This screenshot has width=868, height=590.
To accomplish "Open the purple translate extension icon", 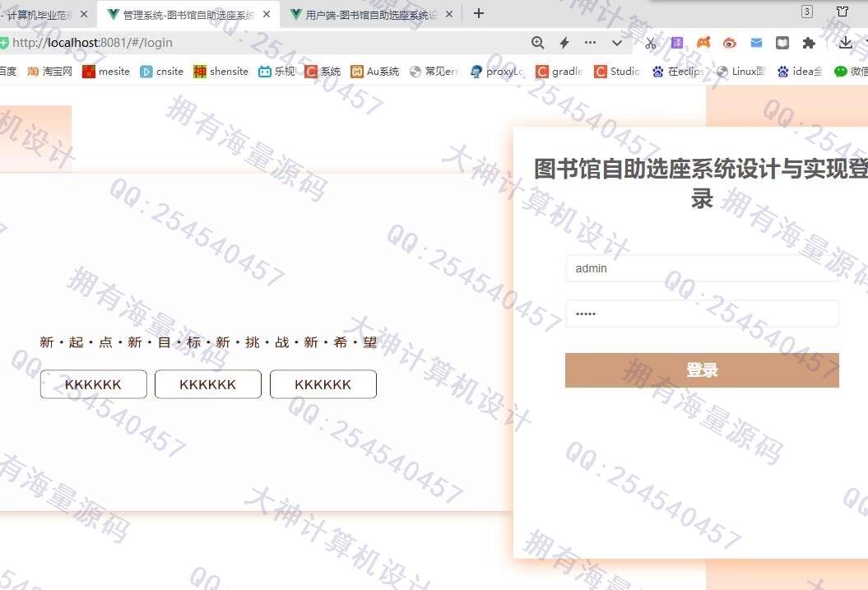I will coord(677,43).
